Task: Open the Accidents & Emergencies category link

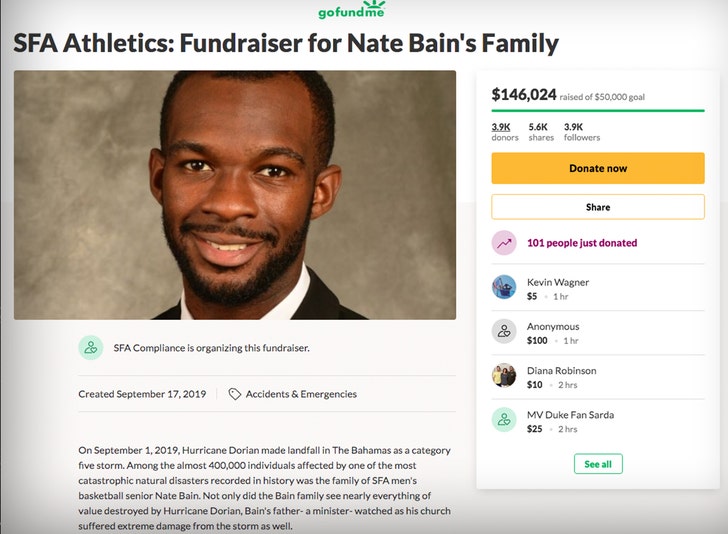Action: [301, 394]
